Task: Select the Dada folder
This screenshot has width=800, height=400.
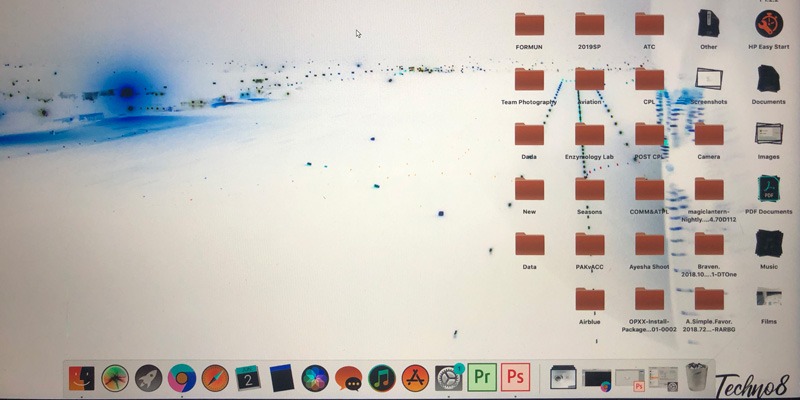Action: (529, 134)
